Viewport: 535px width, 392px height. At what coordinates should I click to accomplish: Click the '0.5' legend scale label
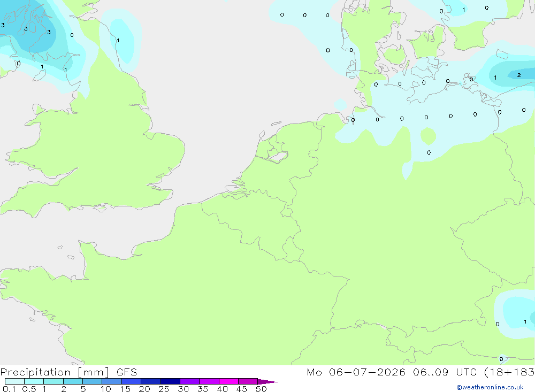tap(29, 389)
